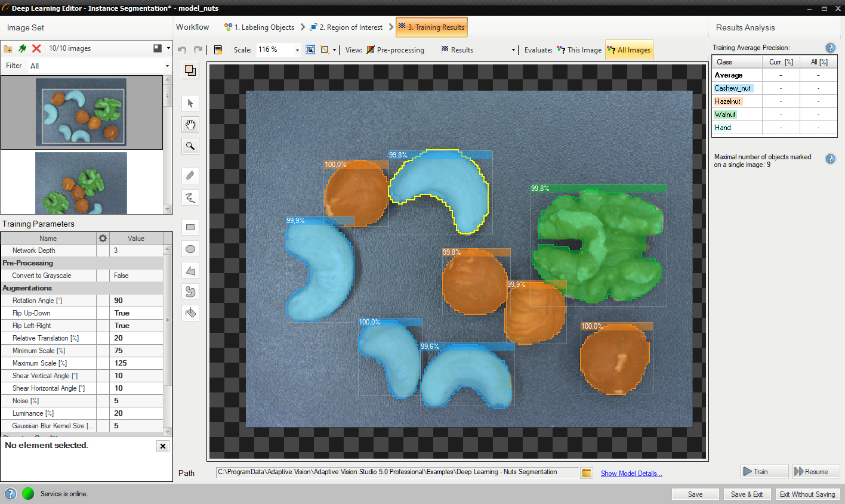Open help for Training Average Precision
The width and height of the screenshot is (845, 504).
830,48
